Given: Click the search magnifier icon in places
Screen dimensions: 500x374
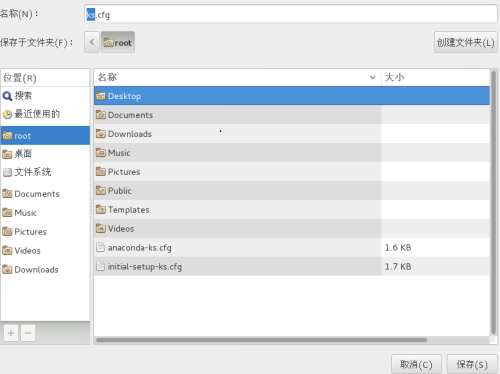Looking at the screenshot, I should (x=7, y=96).
